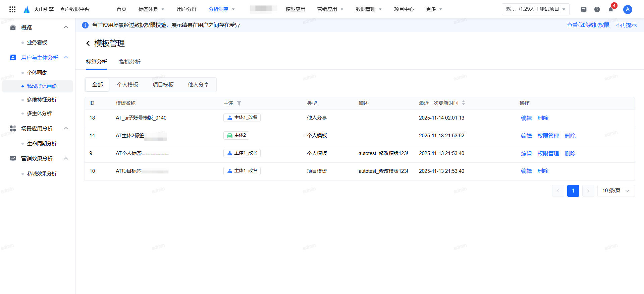Sort by 最近一次更新时间 column arrows

464,103
